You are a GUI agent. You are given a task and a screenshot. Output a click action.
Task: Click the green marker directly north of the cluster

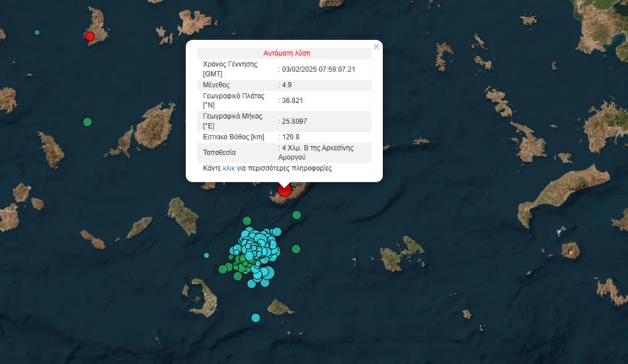coord(247,221)
